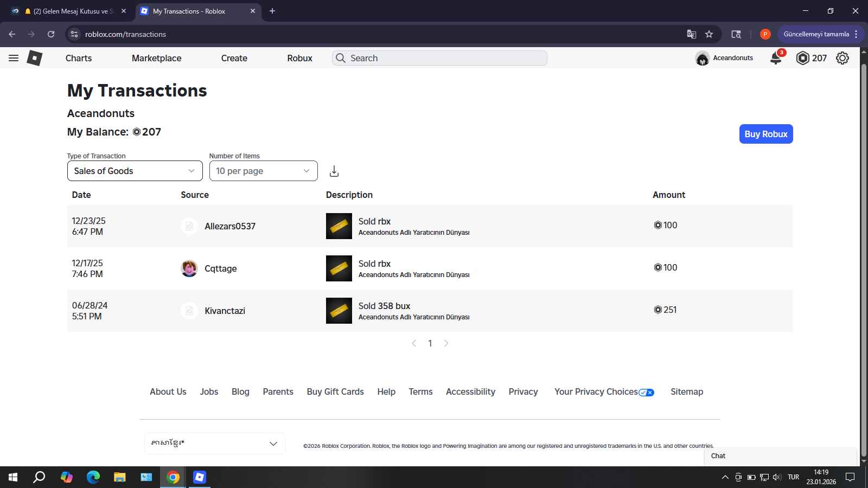
Task: Open the Chrome profile avatar icon
Action: pos(765,34)
